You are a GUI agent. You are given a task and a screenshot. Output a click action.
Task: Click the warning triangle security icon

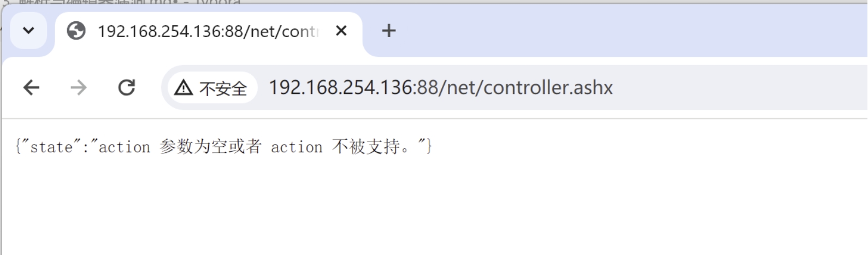click(x=184, y=87)
